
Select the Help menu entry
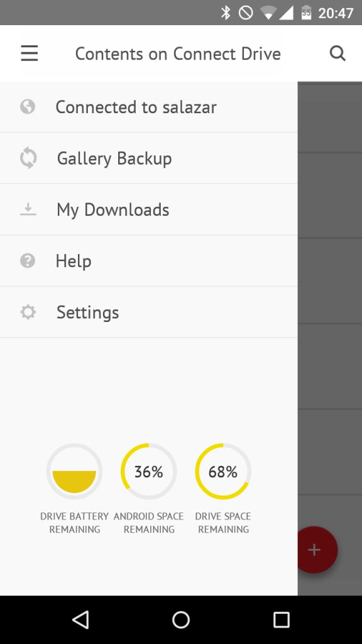click(74, 260)
